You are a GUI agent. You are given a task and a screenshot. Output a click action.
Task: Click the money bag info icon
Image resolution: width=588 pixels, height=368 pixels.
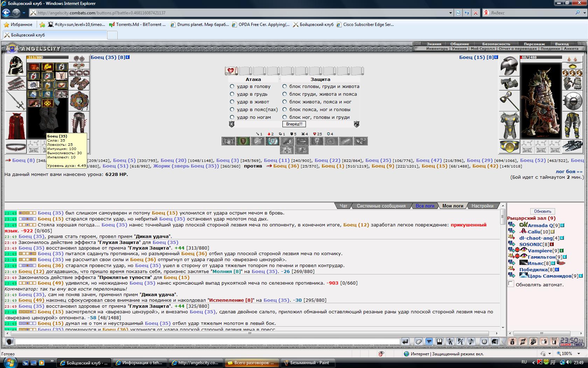pos(512,341)
